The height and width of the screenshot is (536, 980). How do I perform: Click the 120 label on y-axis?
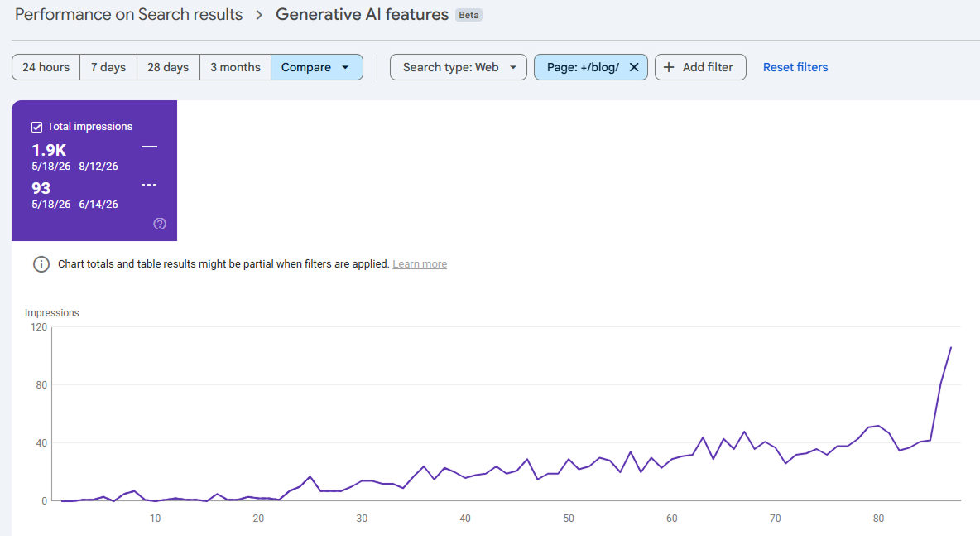click(39, 327)
